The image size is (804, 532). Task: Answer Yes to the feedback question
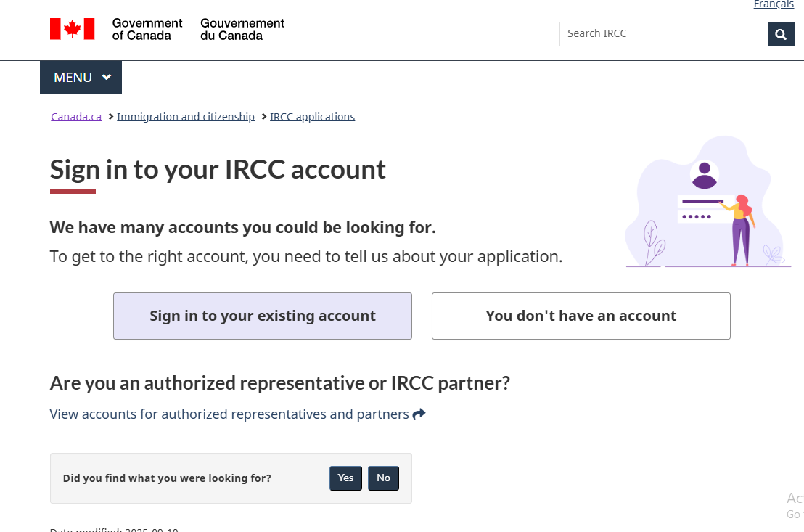click(x=345, y=478)
